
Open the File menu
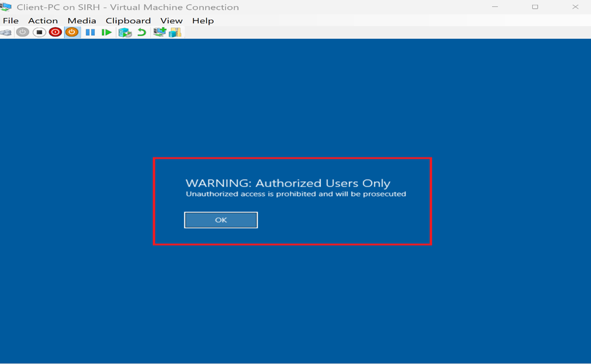point(10,20)
